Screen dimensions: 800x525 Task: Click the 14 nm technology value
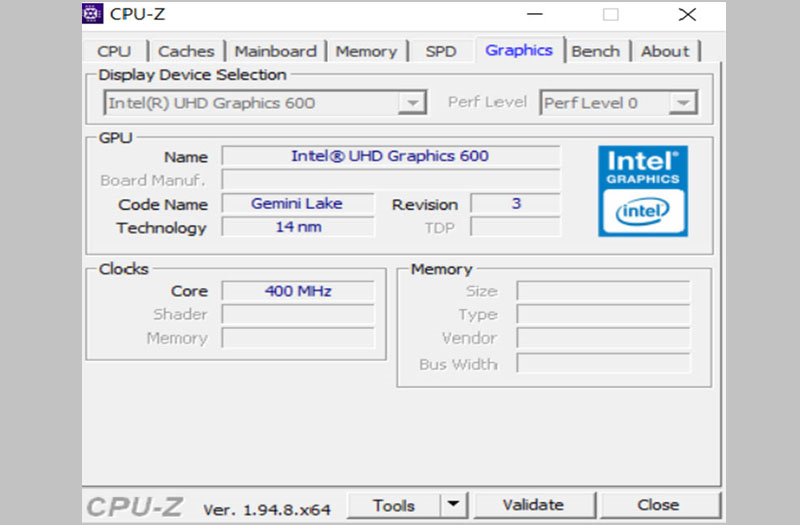pyautogui.click(x=297, y=227)
